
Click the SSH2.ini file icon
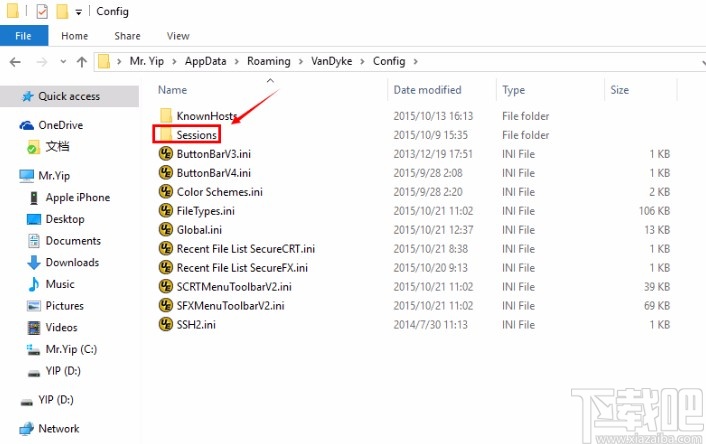coord(166,325)
